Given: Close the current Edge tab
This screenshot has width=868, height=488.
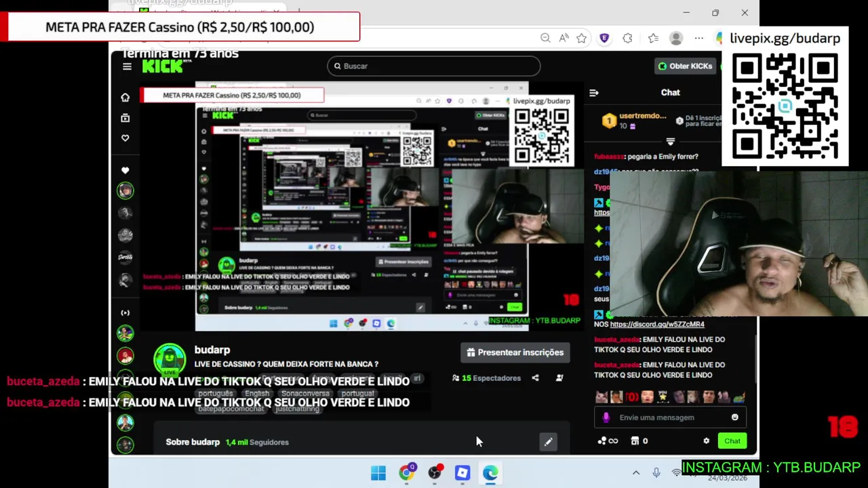Looking at the screenshot, I should pyautogui.click(x=276, y=12).
